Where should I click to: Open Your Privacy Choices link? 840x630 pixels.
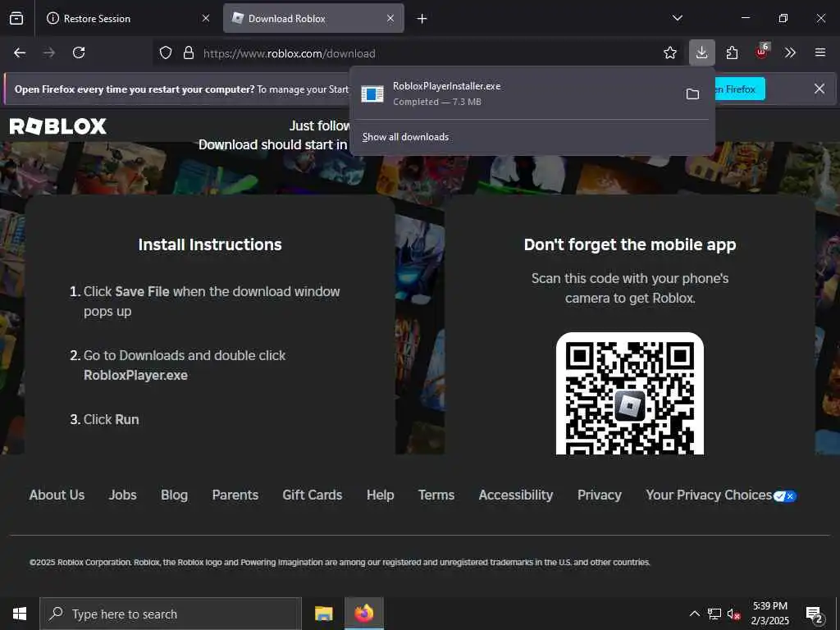721,495
